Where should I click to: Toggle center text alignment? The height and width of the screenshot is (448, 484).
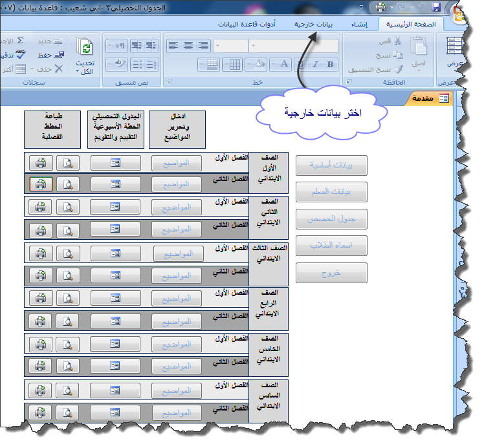click(x=188, y=45)
